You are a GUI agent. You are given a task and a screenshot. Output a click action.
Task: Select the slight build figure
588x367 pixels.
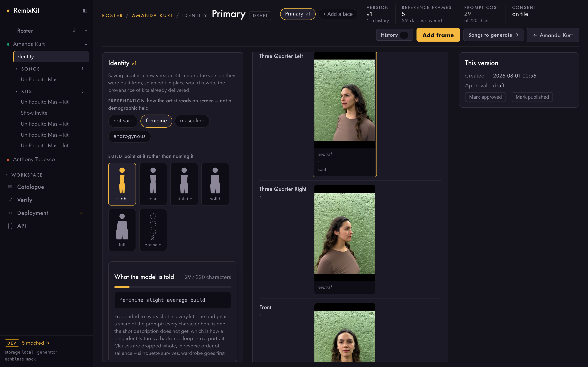122,184
